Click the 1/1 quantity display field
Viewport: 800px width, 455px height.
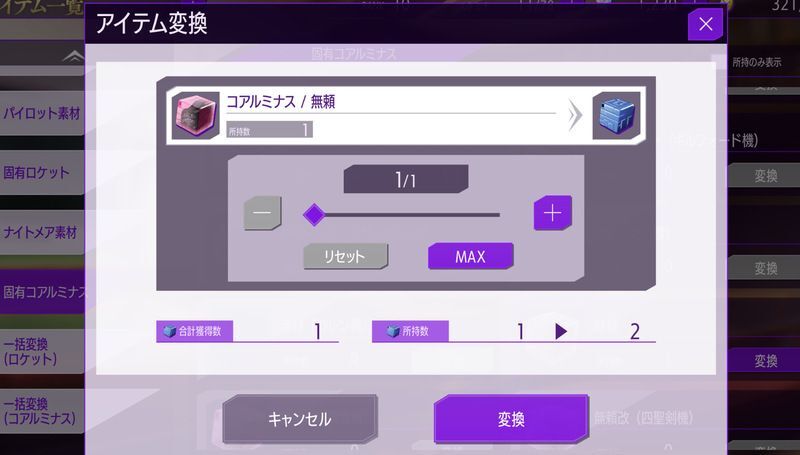click(x=406, y=179)
